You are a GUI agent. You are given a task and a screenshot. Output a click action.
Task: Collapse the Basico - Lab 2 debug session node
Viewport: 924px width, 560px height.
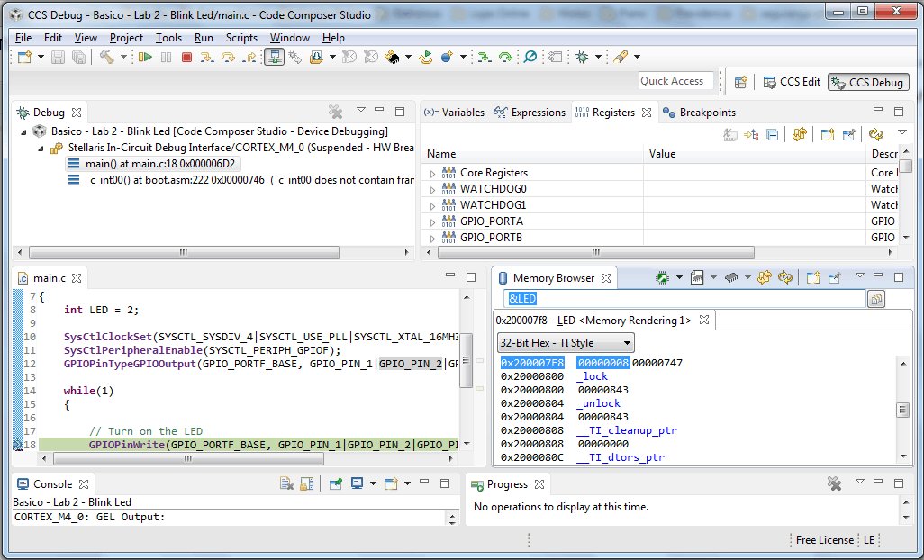(x=23, y=132)
